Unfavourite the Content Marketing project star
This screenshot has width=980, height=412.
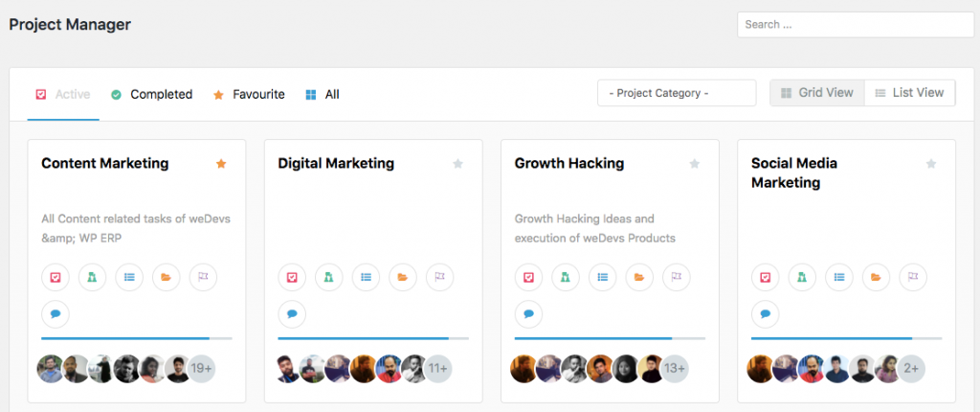tap(221, 164)
